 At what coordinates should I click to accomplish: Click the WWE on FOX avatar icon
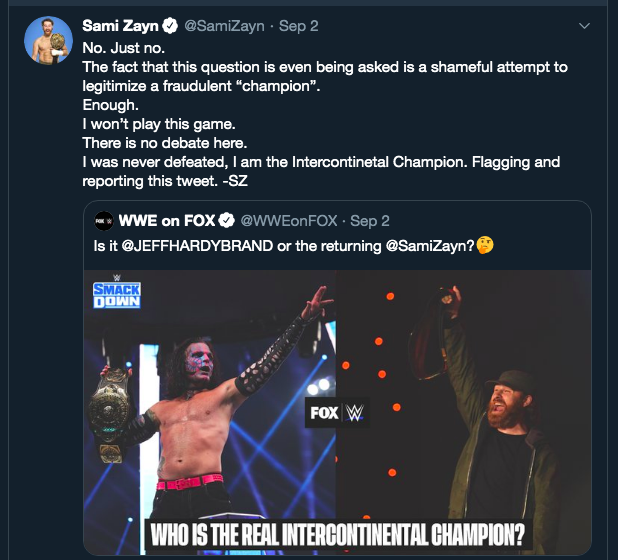coord(103,220)
